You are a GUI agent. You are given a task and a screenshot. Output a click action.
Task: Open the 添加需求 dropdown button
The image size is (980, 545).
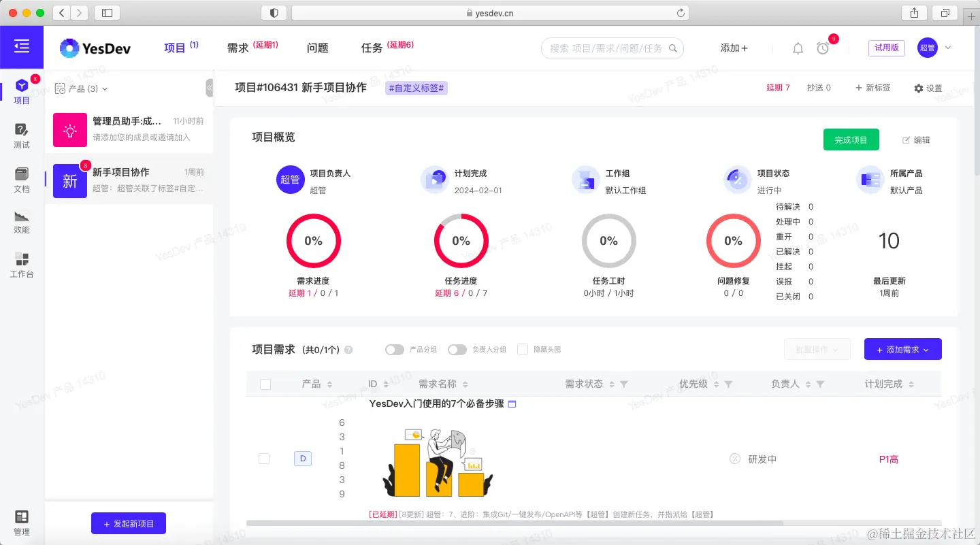click(x=903, y=350)
